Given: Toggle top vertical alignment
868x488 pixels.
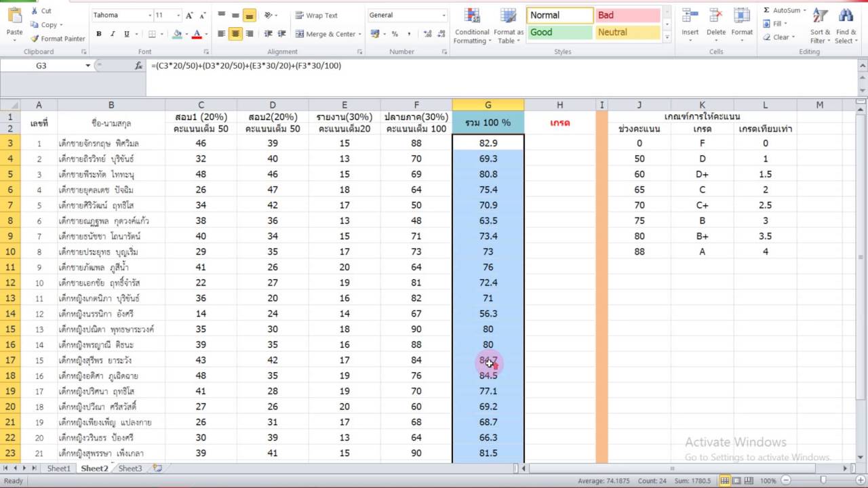Looking at the screenshot, I should click(x=222, y=15).
